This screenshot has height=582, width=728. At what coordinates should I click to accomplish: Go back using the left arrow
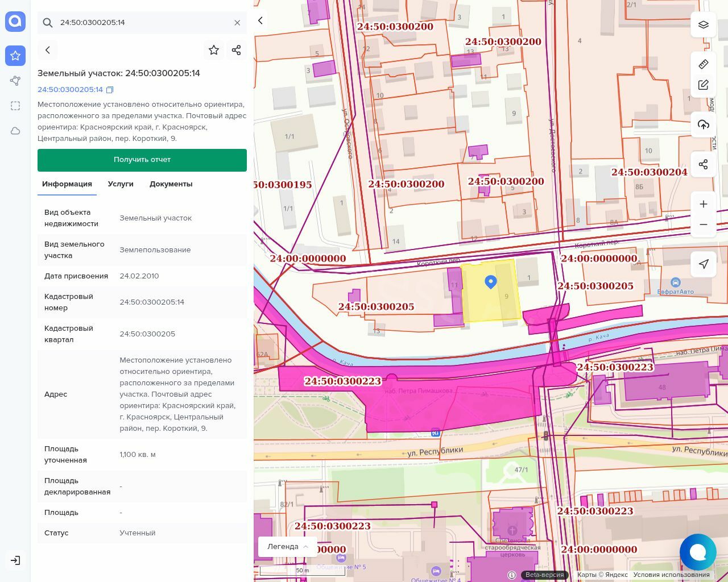point(48,50)
